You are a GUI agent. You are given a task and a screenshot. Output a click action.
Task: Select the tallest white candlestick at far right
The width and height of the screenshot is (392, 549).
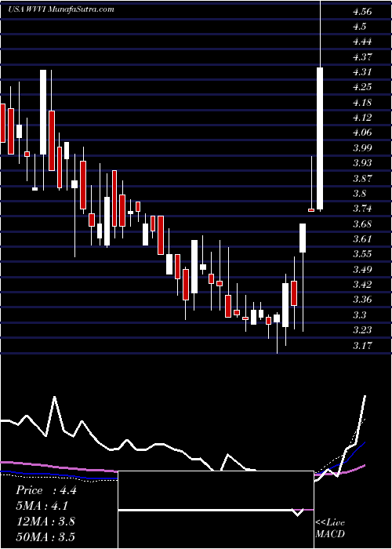(x=320, y=139)
